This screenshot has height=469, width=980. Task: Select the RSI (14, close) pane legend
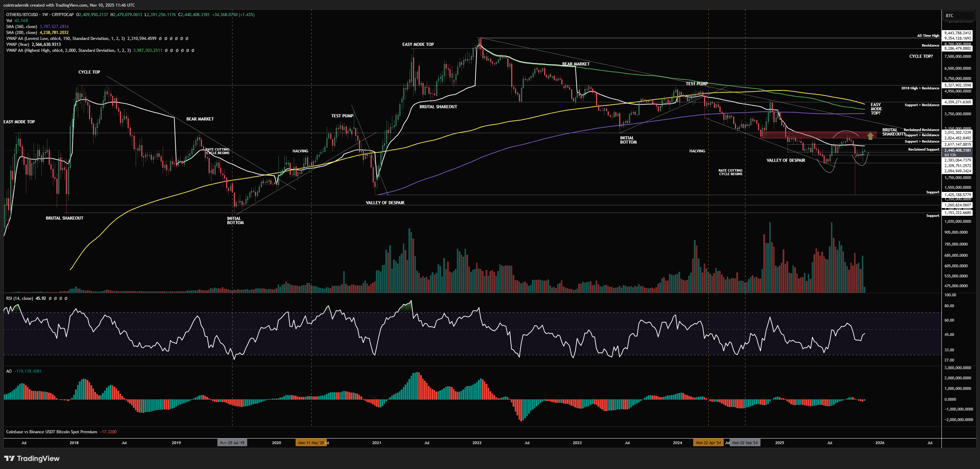[x=19, y=298]
